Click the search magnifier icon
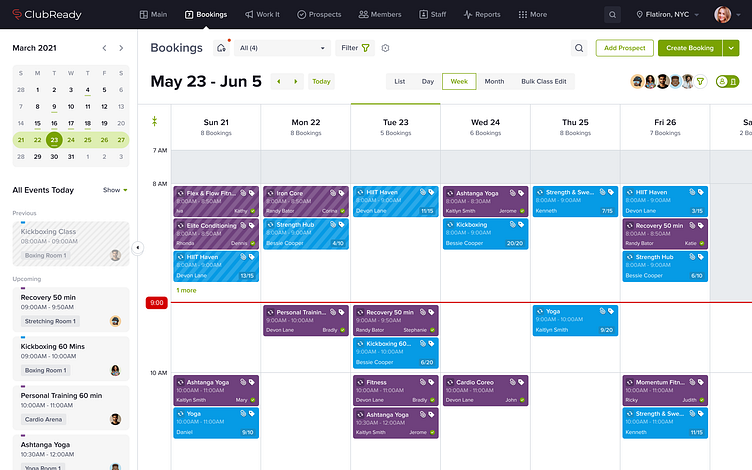Screen dimensions: 752x470 pos(580,48)
